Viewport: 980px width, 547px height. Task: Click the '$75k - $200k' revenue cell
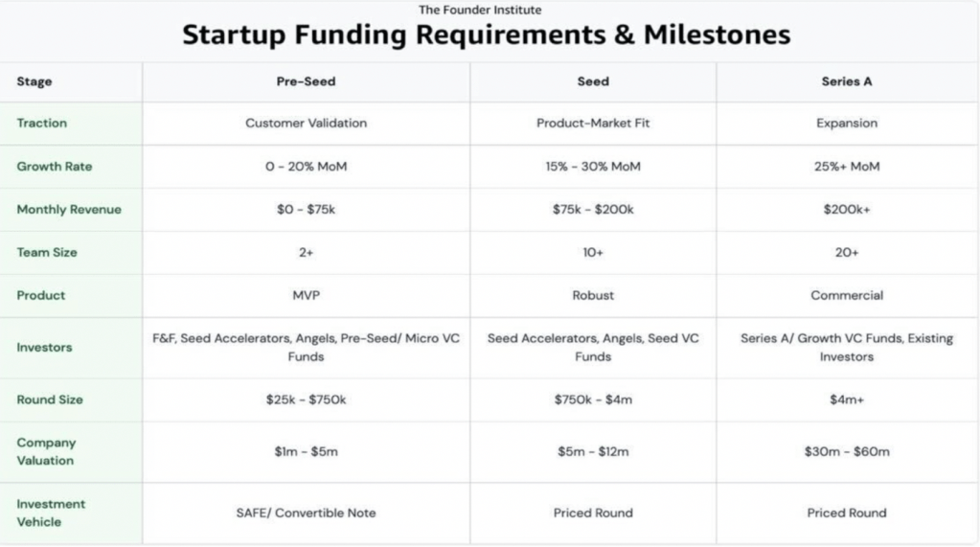[593, 210]
